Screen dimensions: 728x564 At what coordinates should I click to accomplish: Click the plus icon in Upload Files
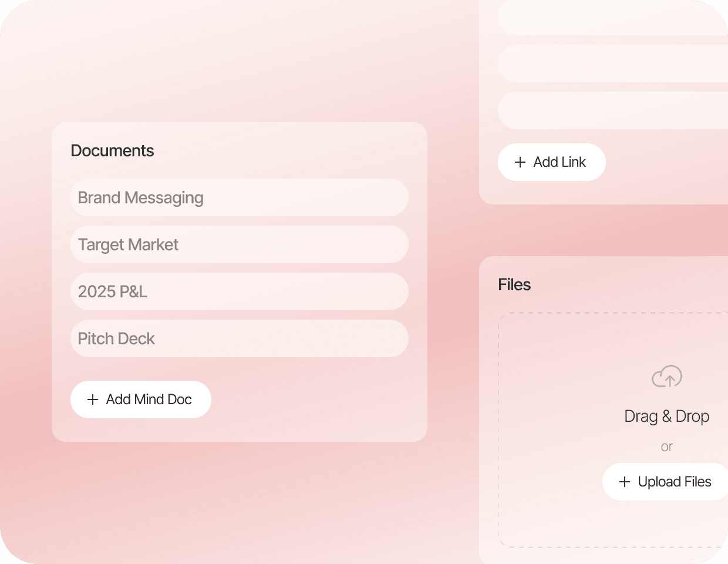click(x=625, y=482)
